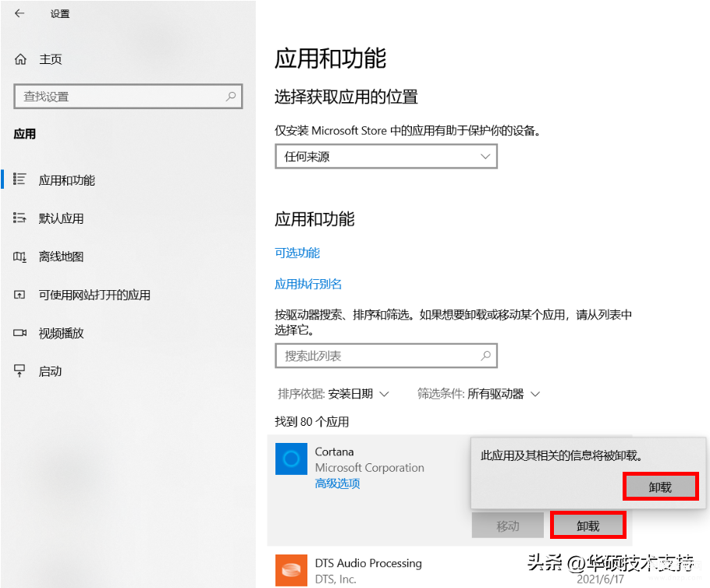Go to 主页 home
This screenshot has height=588, width=710.
pyautogui.click(x=50, y=59)
